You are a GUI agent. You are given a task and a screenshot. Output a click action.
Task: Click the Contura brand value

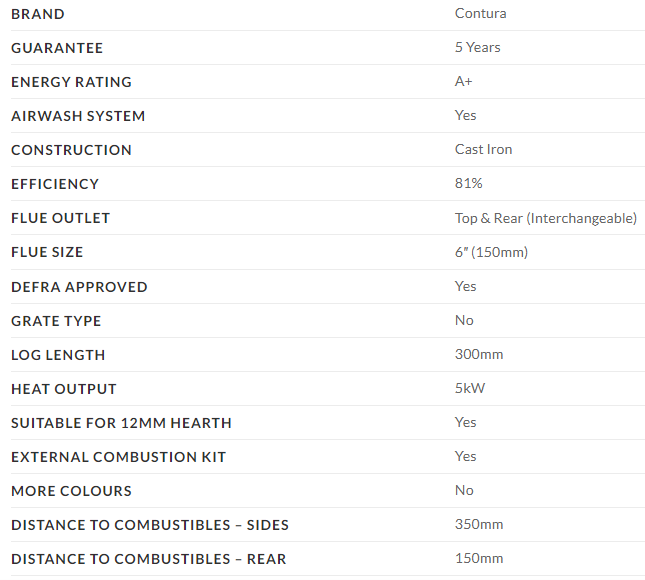[480, 14]
